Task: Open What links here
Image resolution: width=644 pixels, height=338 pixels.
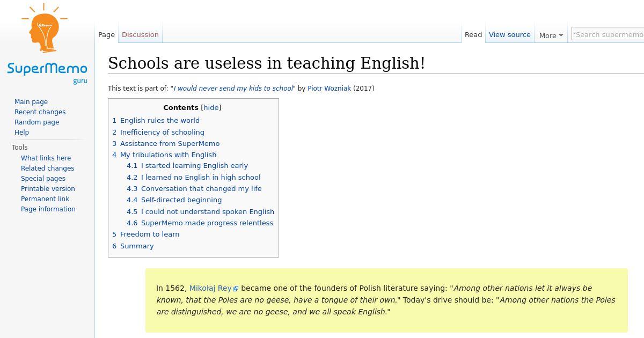Action: [46, 158]
